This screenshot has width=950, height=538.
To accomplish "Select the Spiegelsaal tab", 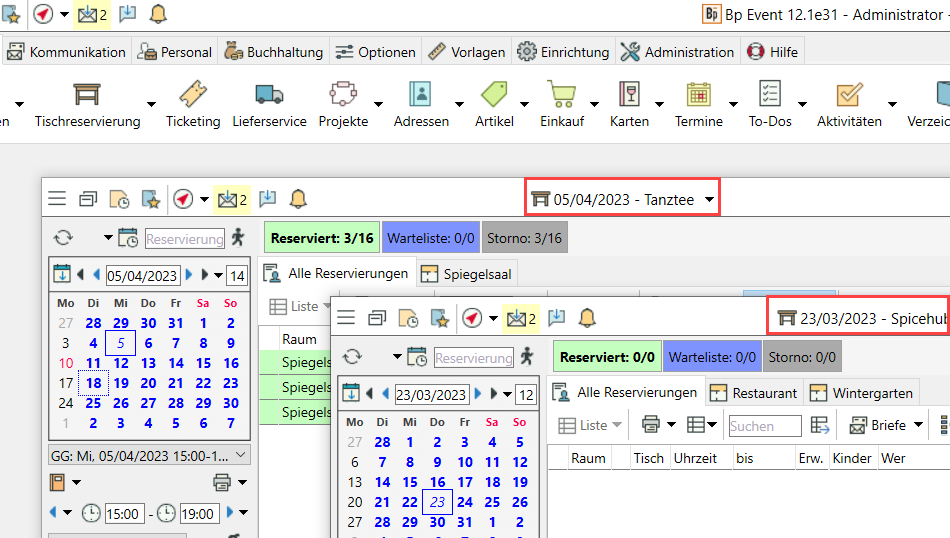I will (x=468, y=273).
